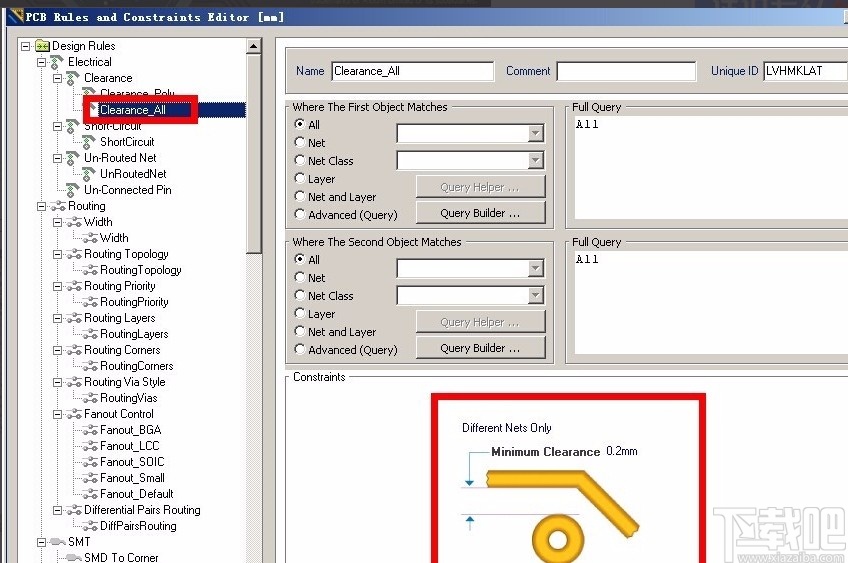Click the Un-Routed Net category icon
This screenshot has height=563, width=848.
click(x=73, y=158)
